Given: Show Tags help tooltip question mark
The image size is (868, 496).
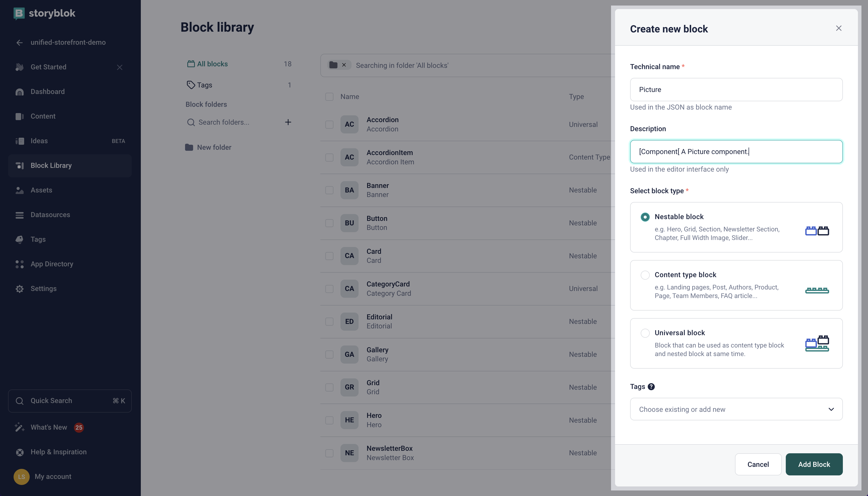Looking at the screenshot, I should (651, 387).
